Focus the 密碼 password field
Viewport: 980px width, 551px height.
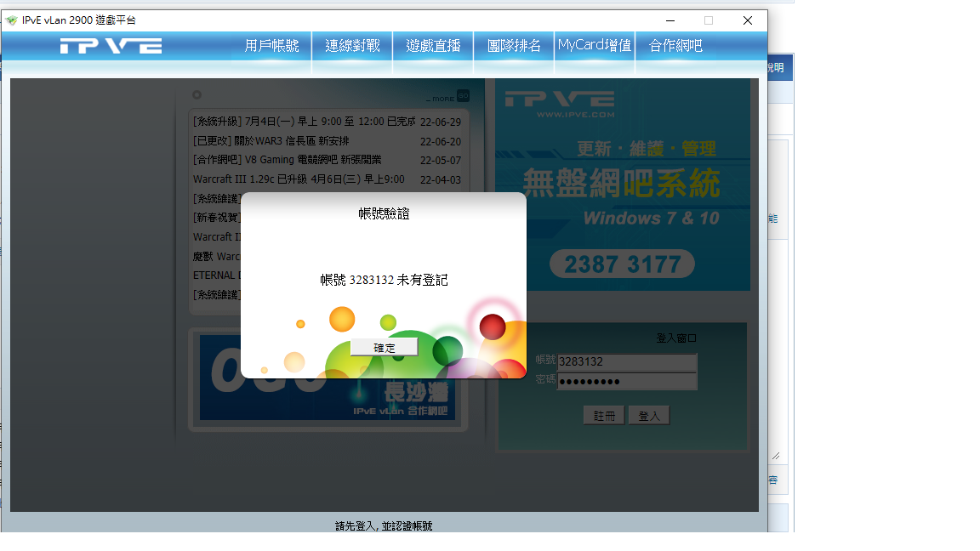(x=627, y=382)
